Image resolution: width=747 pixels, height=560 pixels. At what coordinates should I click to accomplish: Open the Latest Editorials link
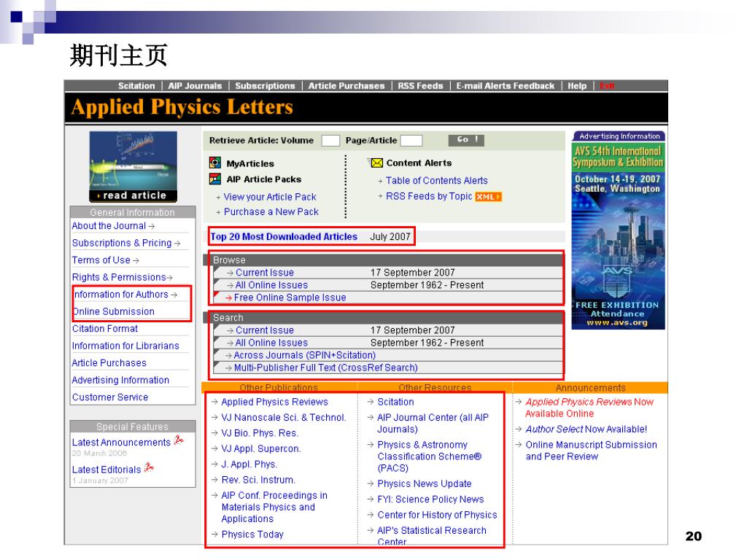coord(107,470)
